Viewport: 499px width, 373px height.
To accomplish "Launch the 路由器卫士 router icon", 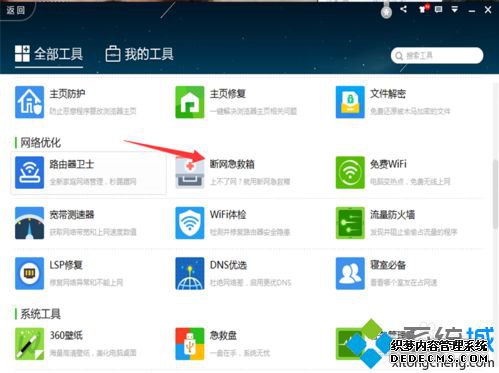I will pos(29,172).
